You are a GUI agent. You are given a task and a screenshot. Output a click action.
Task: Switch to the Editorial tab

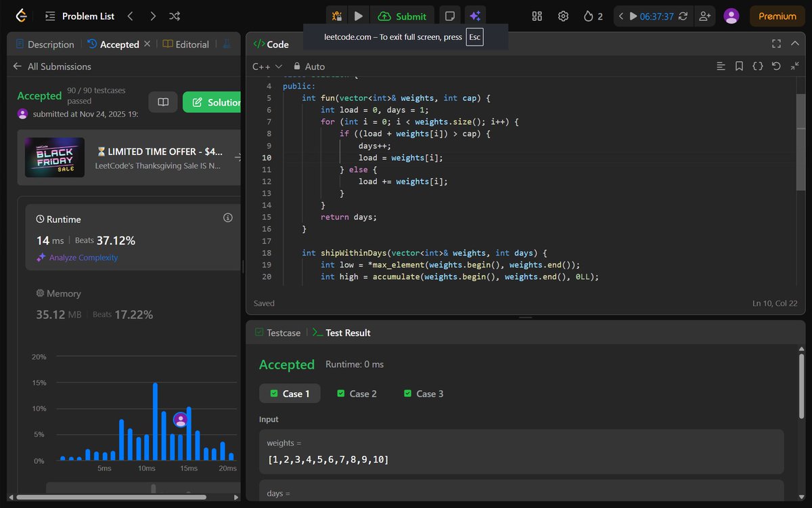pos(186,44)
